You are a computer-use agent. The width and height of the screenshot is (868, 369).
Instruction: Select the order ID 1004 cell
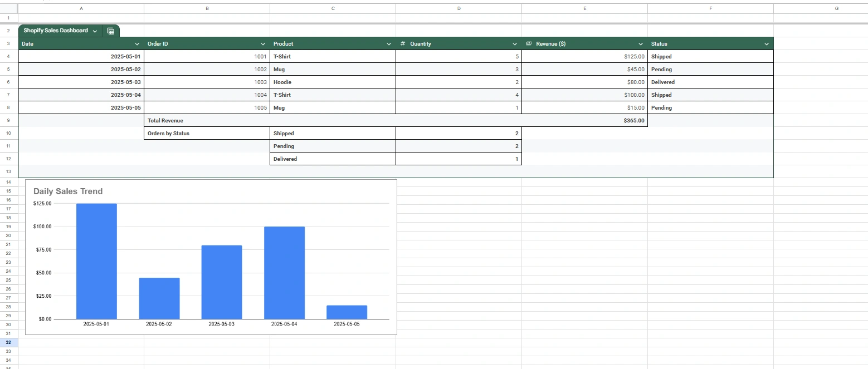coord(207,95)
